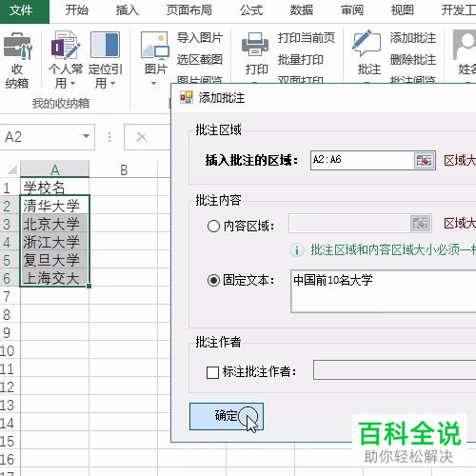476x476 pixels.
Task: Click the info icon beside size hint
Action: click(297, 250)
